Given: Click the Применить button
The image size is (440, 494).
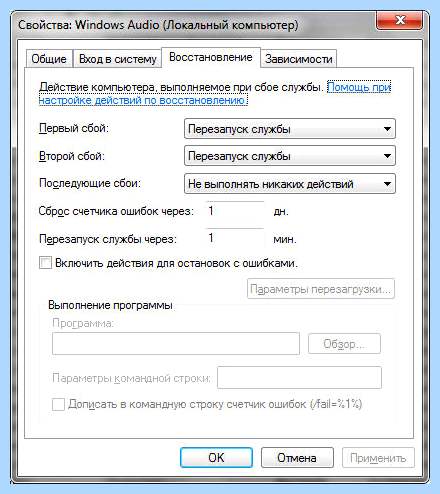Looking at the screenshot, I should (378, 458).
